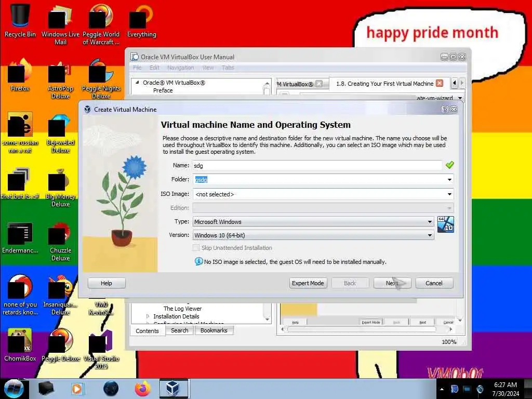Open ChomikBox desktop shortcut
532x399 pixels.
click(x=20, y=344)
